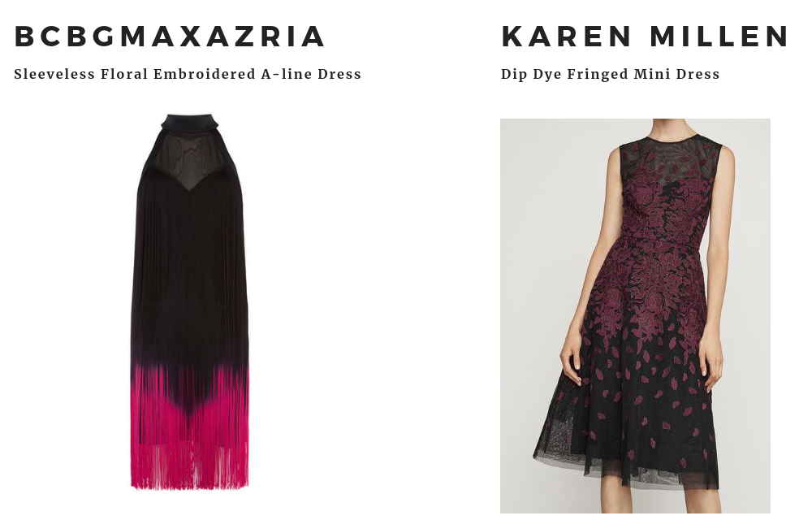Image resolution: width=812 pixels, height=520 pixels.
Task: Click the word Sleeveless in the subtitle
Action: (x=54, y=74)
